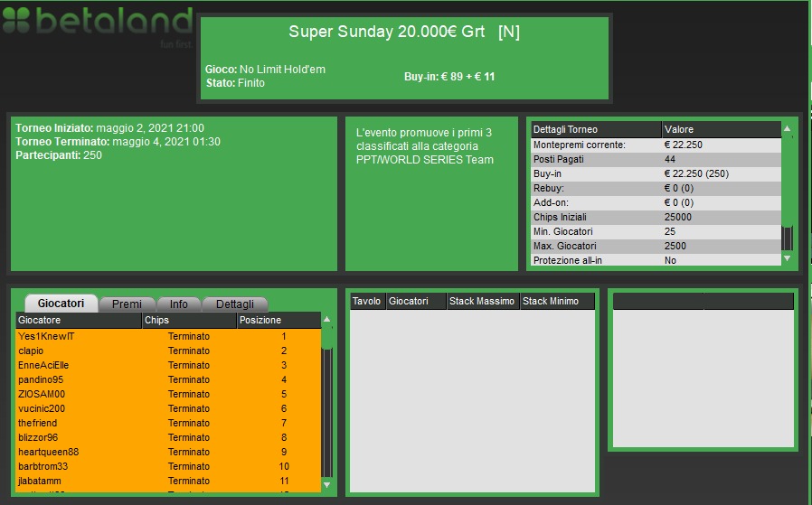Click the Tavolo column header
The width and height of the screenshot is (812, 505).
[368, 301]
